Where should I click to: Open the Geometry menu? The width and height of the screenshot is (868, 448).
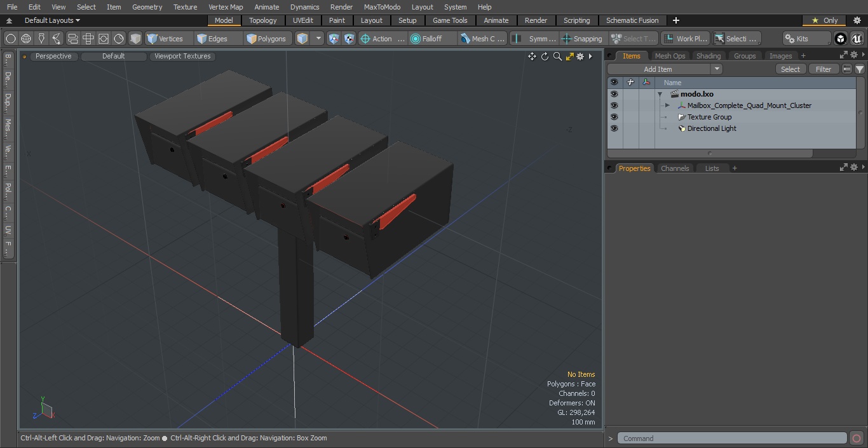click(147, 7)
